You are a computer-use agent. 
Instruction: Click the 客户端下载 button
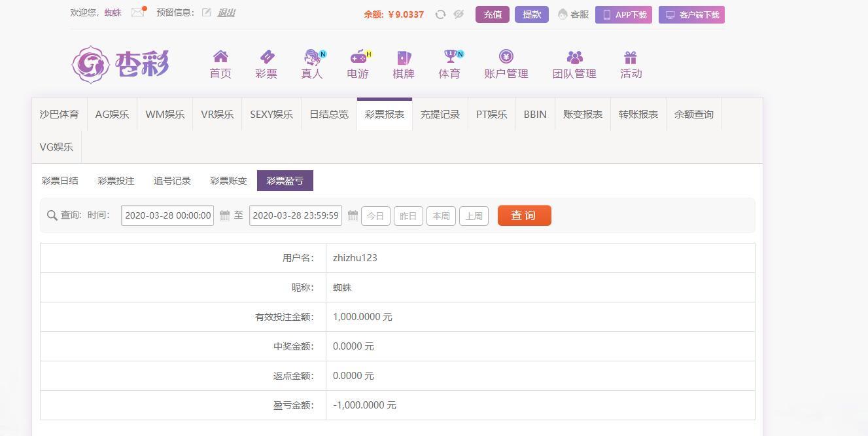691,14
